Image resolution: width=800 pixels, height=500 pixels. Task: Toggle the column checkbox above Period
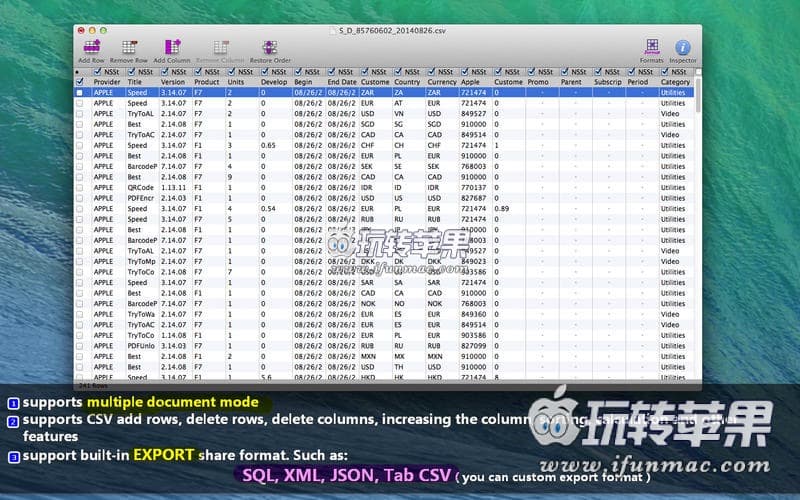[632, 72]
